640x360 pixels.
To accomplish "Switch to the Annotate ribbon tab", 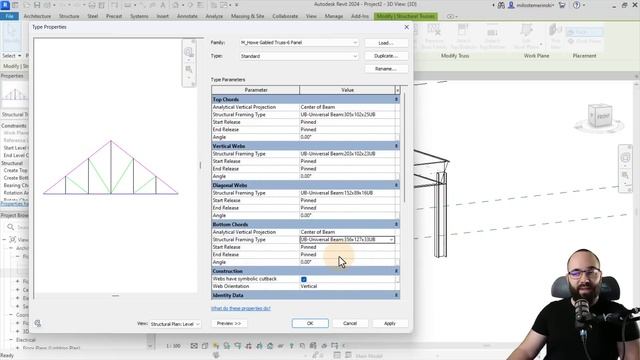I will [x=187, y=16].
